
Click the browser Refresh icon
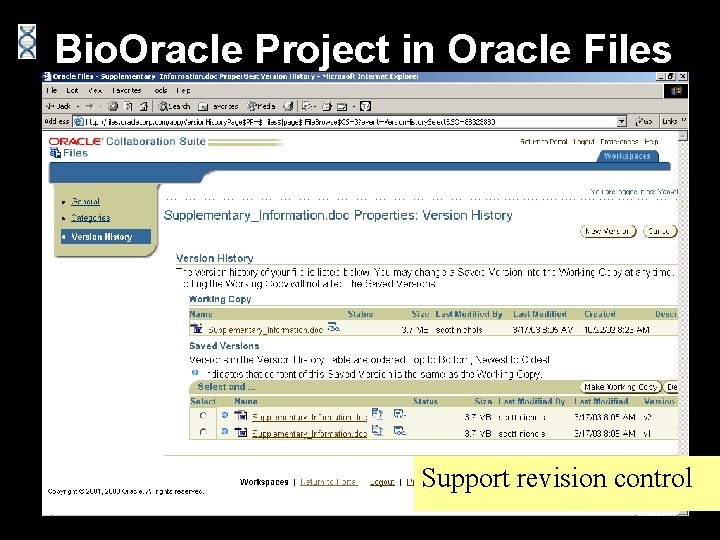coord(129,107)
